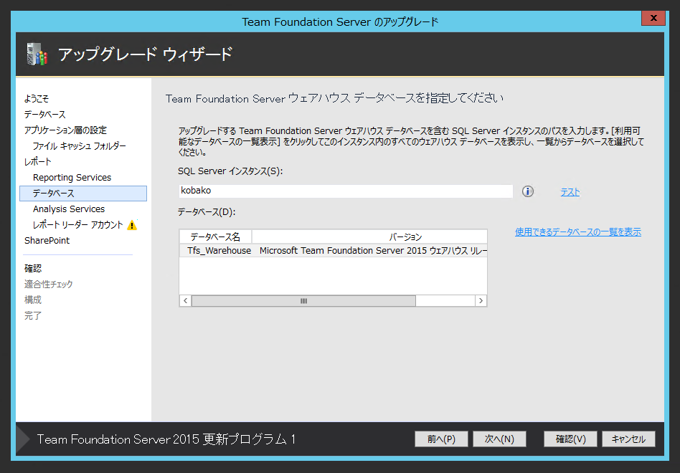
Task: Go back with the 前へ(P) button
Action: point(441,439)
